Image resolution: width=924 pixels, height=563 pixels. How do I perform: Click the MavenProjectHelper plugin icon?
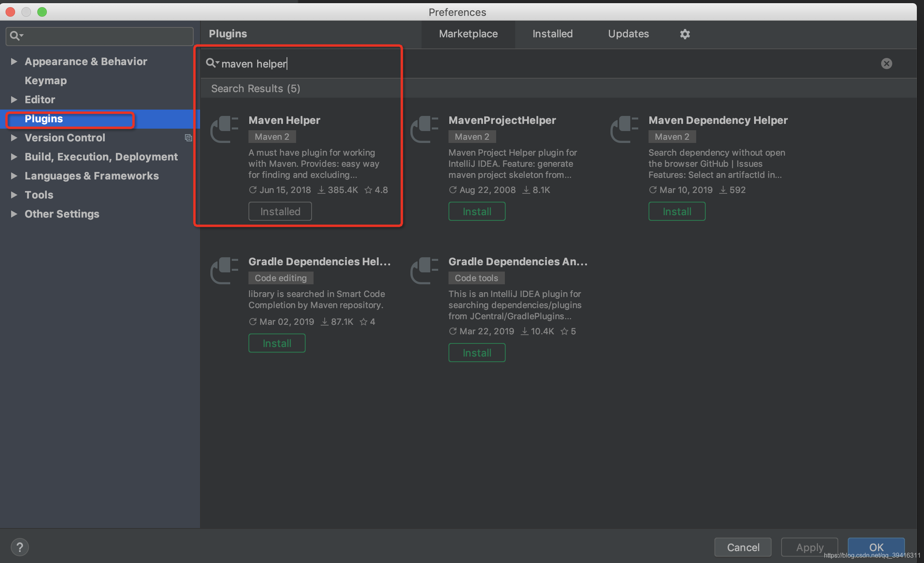tap(424, 129)
